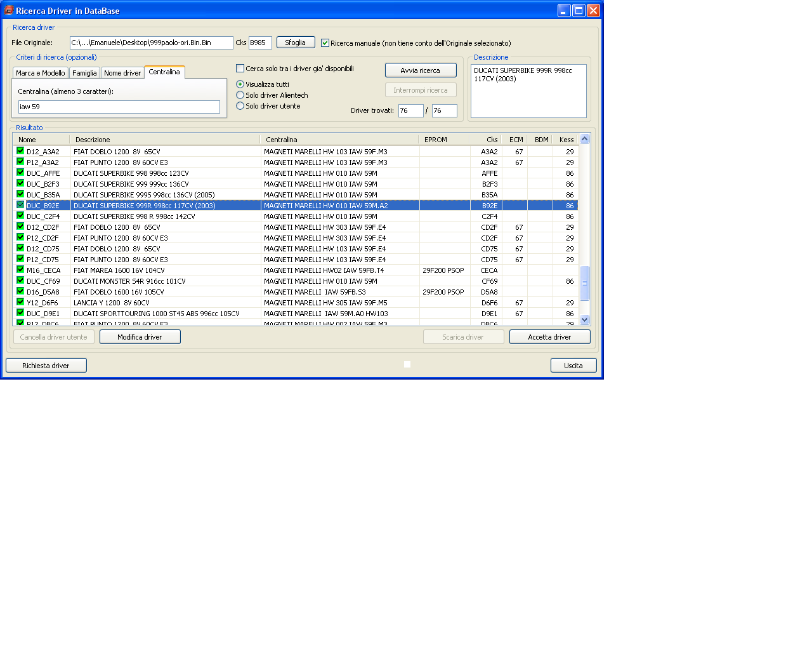Click green check icon for D12_A3A2 row
This screenshot has height=650, width=812.
tap(20, 151)
